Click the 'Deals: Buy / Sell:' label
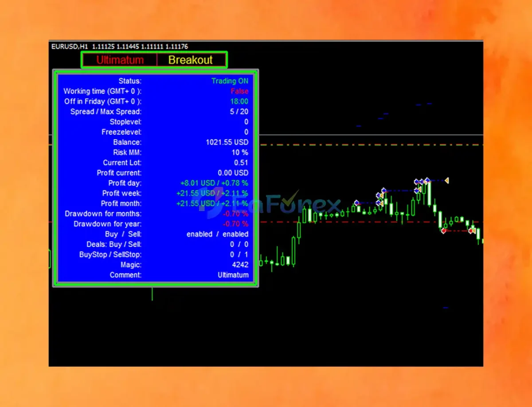532x407 pixels. pyautogui.click(x=114, y=244)
